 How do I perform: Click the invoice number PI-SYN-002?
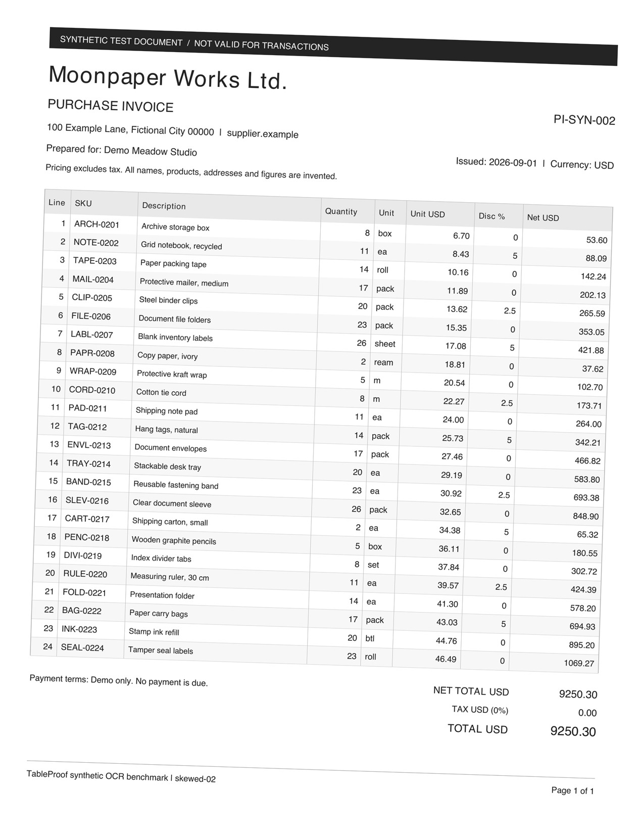(584, 120)
